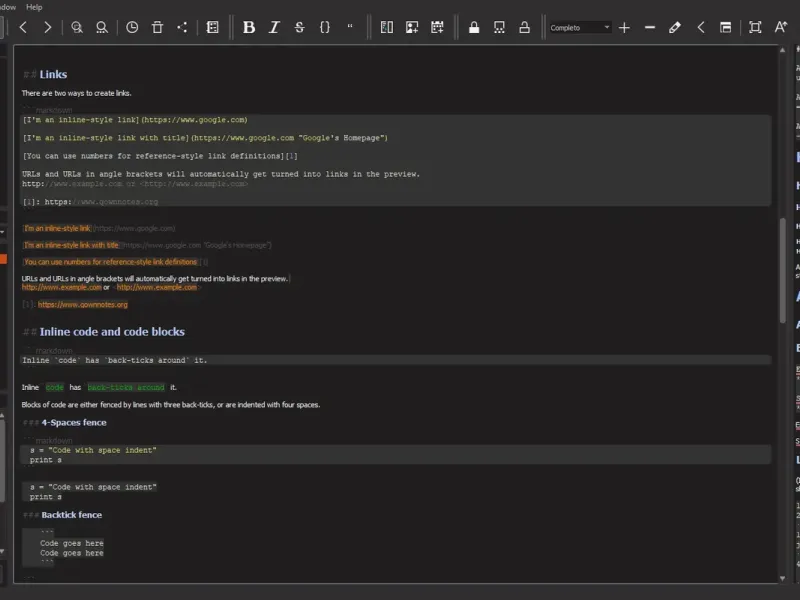Click the Links heading
Screen dimensions: 800x600
coord(53,74)
